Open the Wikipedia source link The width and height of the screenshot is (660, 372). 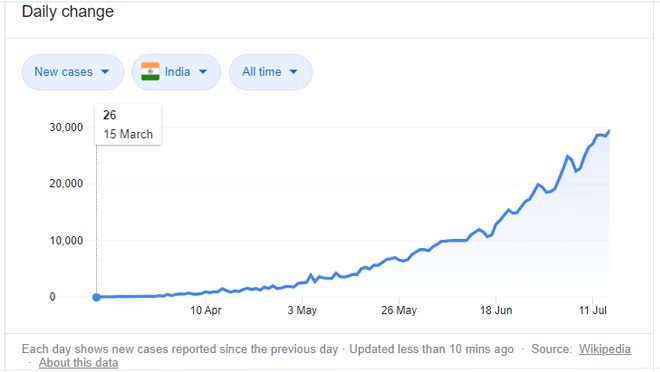(604, 349)
